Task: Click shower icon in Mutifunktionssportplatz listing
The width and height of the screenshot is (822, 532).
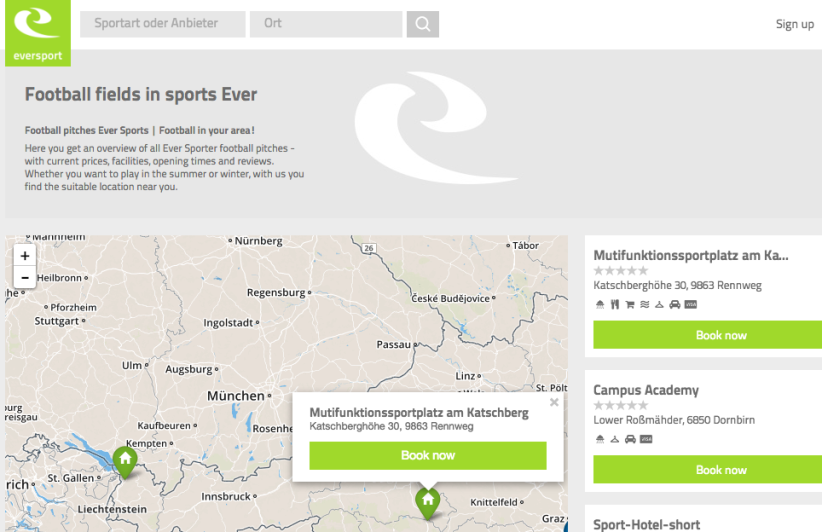Action: (x=600, y=305)
